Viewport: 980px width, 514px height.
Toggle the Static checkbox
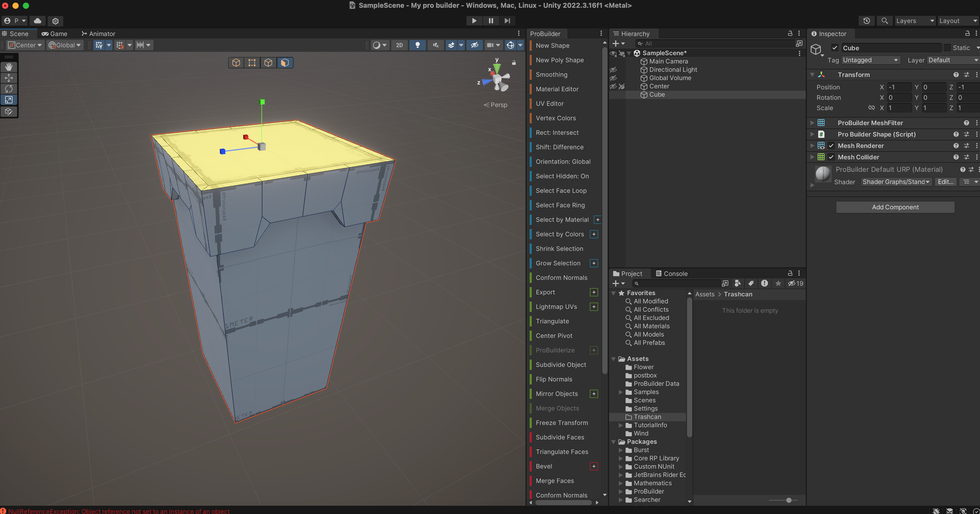click(947, 48)
